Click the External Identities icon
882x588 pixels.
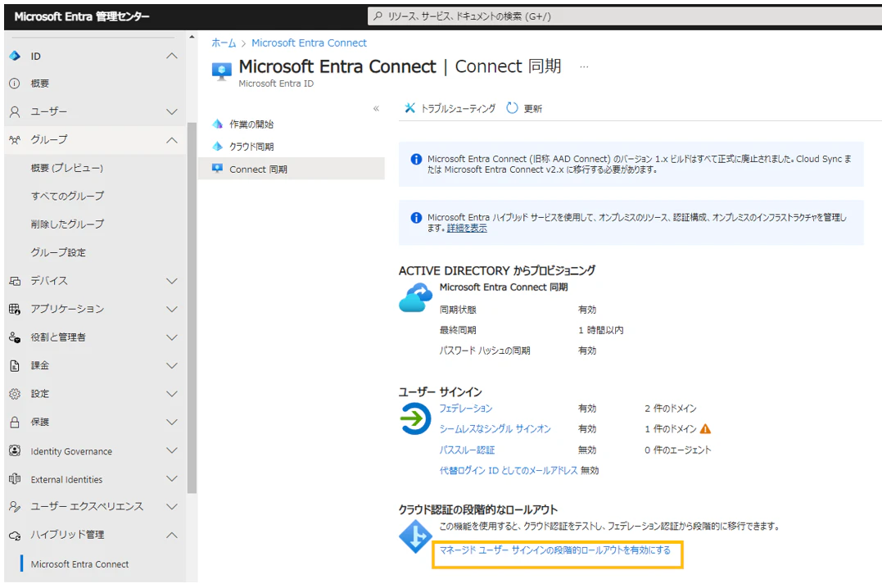click(15, 479)
